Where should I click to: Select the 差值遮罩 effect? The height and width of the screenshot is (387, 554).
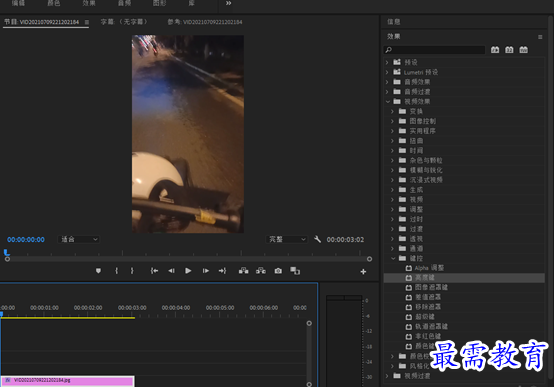pos(428,297)
